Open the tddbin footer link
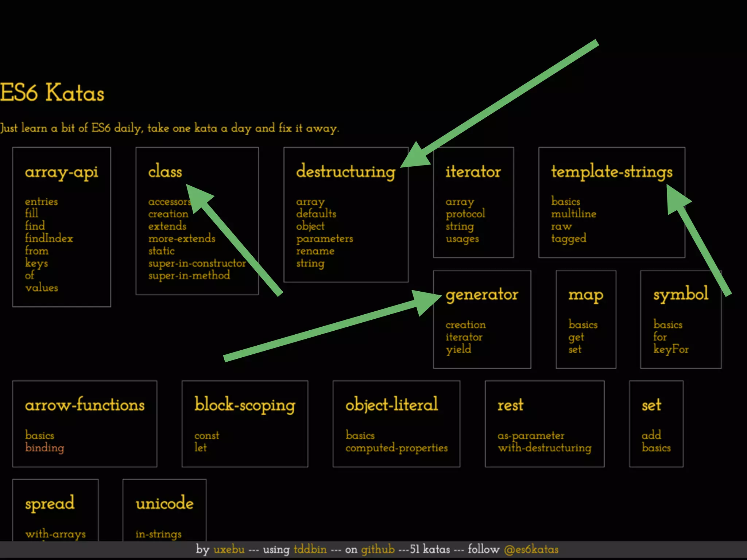Viewport: 747px width, 560px height. click(x=310, y=549)
